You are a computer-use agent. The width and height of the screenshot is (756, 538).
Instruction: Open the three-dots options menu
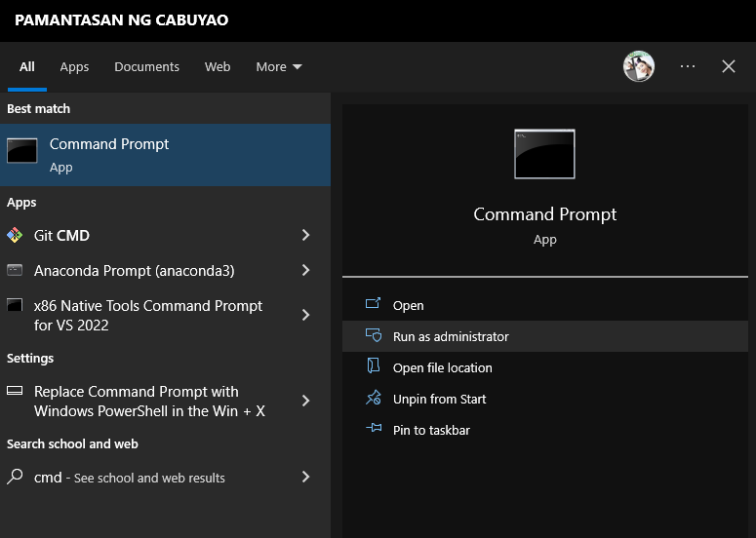pos(688,66)
